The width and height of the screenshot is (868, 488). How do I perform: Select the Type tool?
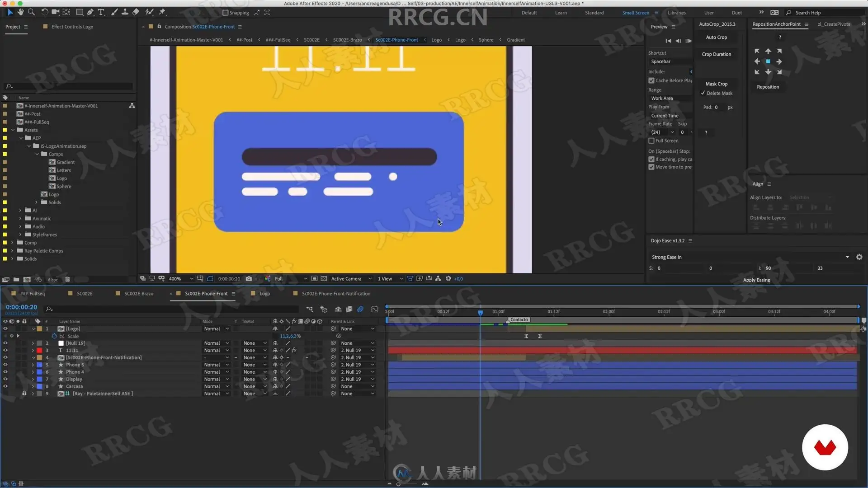[x=101, y=12]
